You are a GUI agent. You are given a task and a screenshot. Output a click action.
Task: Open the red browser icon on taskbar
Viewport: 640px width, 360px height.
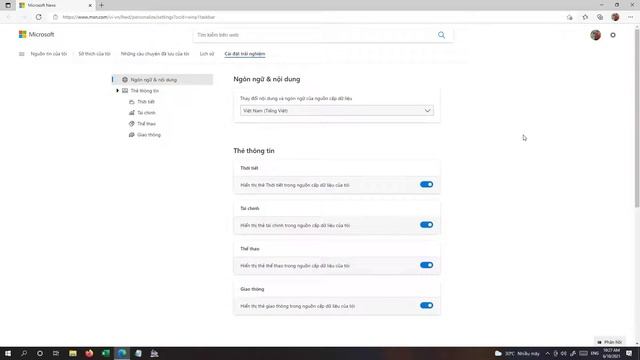click(89, 353)
